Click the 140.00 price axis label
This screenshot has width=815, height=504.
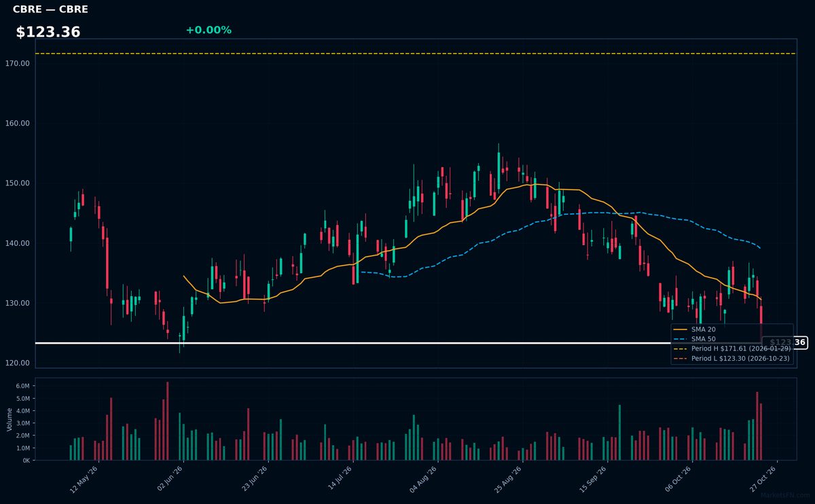click(x=18, y=243)
